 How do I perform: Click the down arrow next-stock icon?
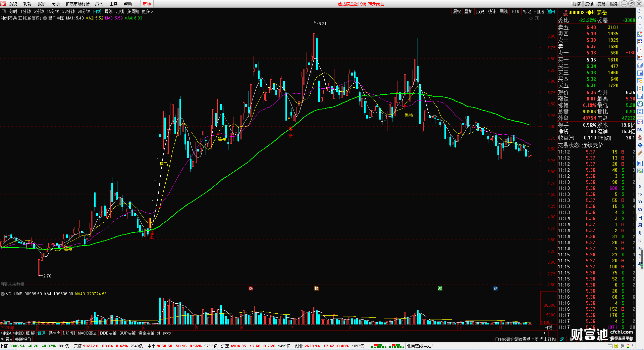(x=640, y=26)
